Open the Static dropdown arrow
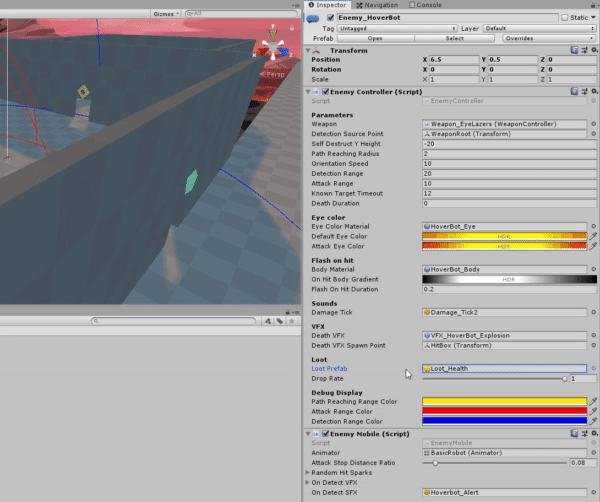The image size is (600, 502). click(x=593, y=18)
